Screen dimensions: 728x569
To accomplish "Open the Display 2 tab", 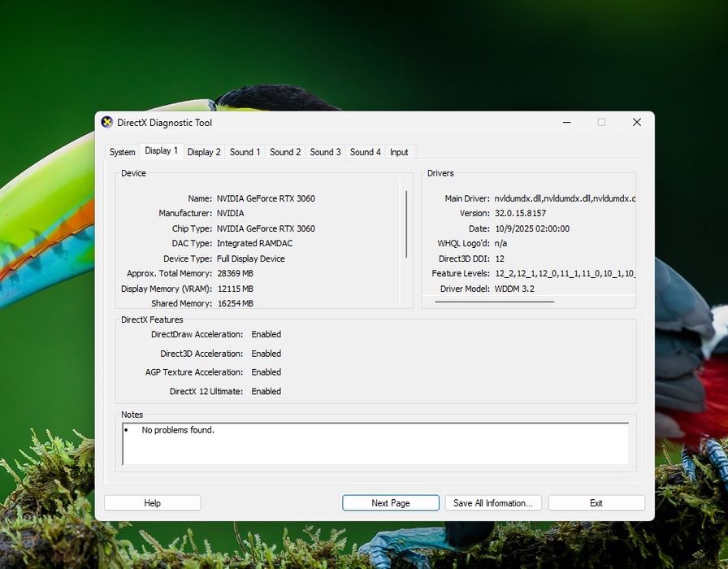I will (x=204, y=152).
